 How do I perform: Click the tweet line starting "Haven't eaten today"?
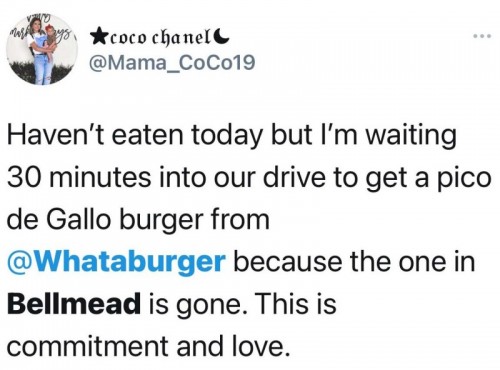click(x=232, y=137)
